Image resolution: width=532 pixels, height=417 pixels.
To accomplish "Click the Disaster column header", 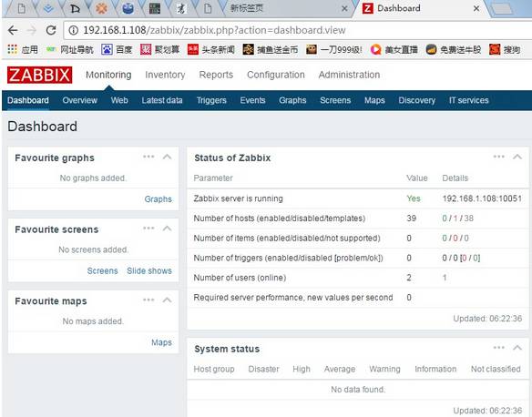I will (x=263, y=369).
